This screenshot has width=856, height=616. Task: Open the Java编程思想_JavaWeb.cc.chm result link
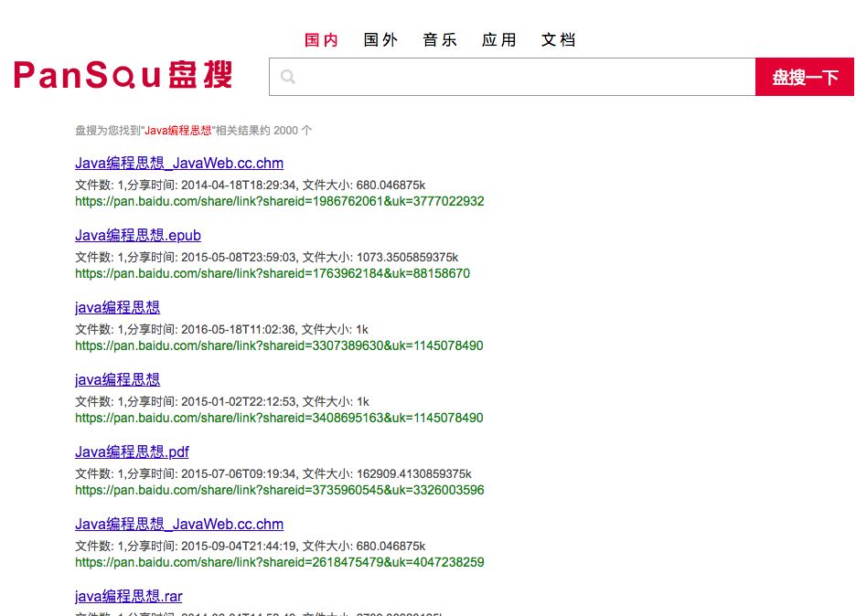click(x=179, y=163)
